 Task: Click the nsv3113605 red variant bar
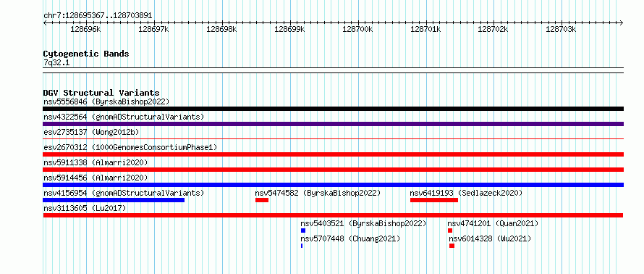333,215
